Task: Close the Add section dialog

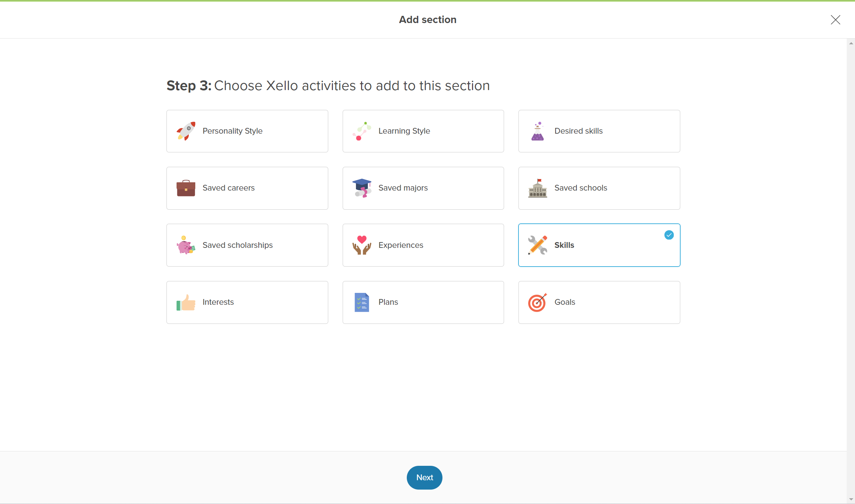Action: [836, 20]
